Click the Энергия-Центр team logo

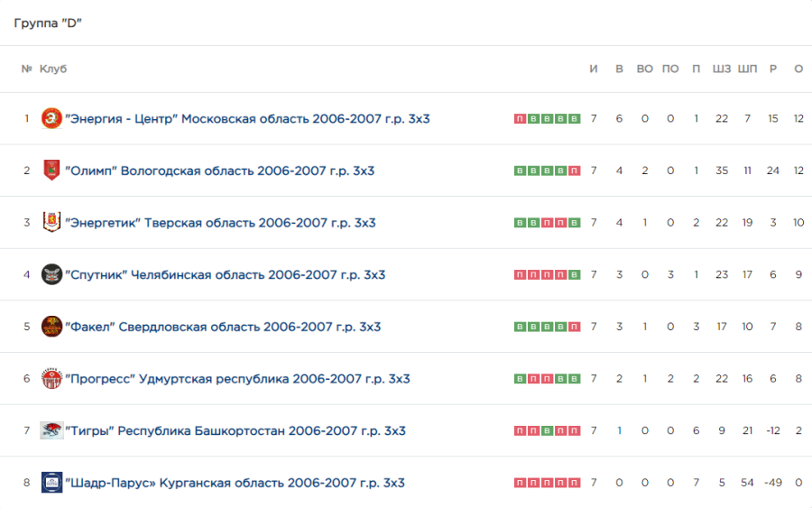(x=51, y=118)
